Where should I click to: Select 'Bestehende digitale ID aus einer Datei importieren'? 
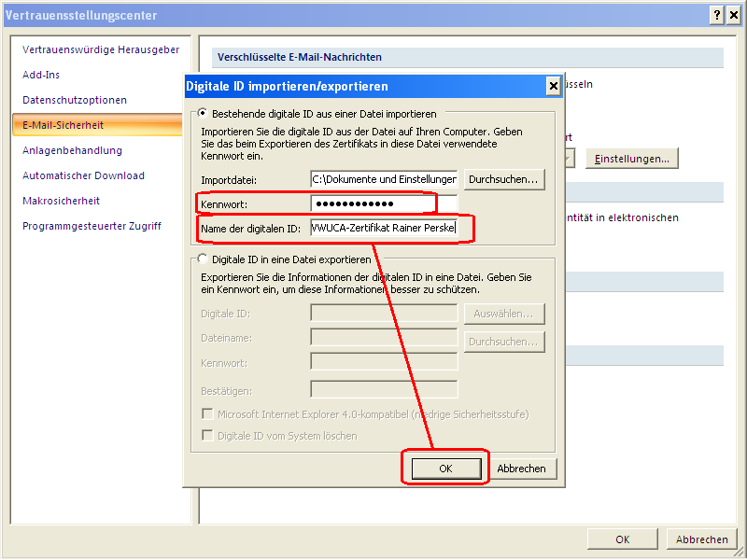(x=202, y=110)
